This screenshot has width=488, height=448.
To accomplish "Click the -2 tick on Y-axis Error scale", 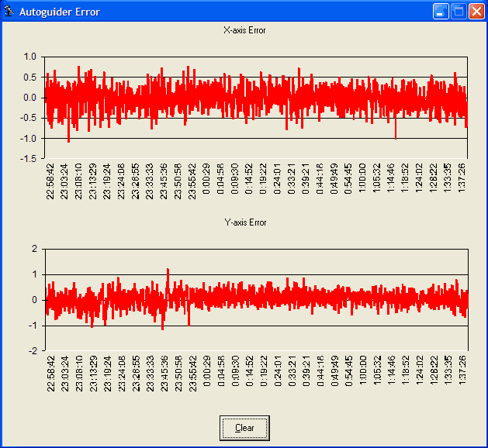I will (33, 351).
